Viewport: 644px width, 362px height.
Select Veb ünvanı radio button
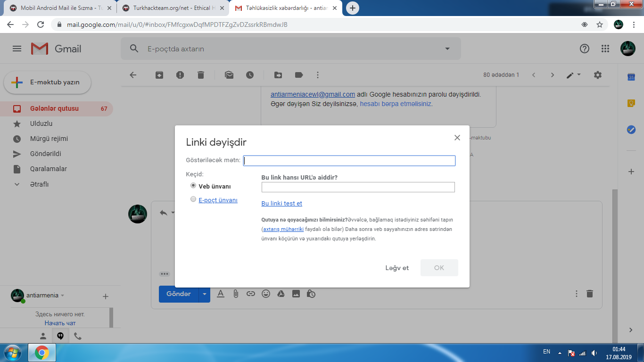coord(193,186)
